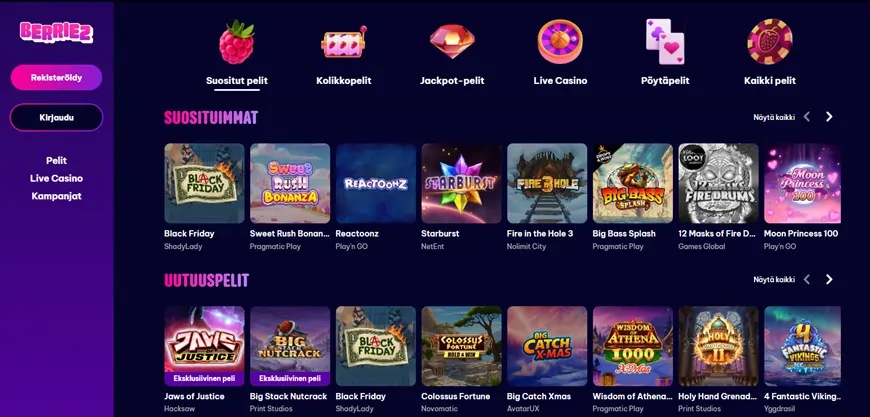Open the Jaws of Justice game thumbnail
Image resolution: width=870 pixels, height=417 pixels.
tap(204, 346)
